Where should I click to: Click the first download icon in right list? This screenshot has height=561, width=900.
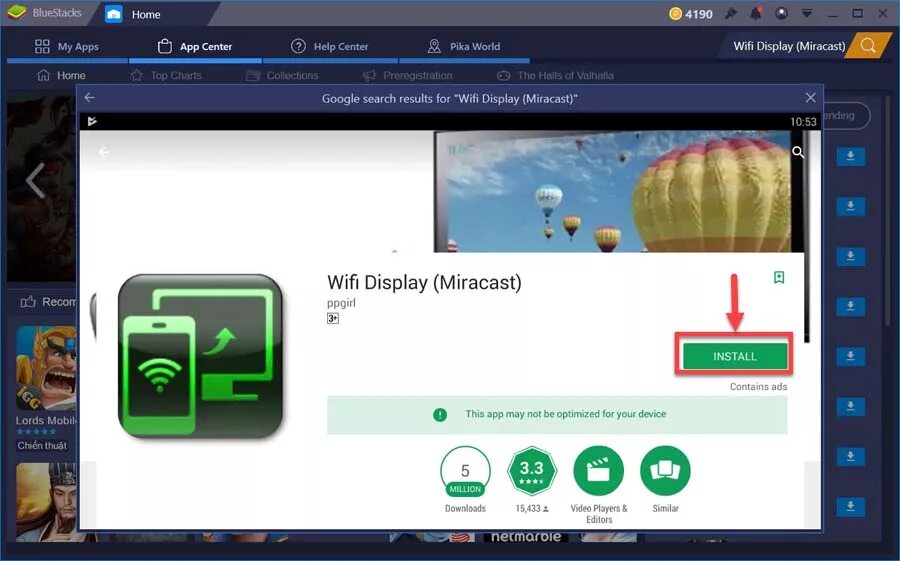(851, 156)
